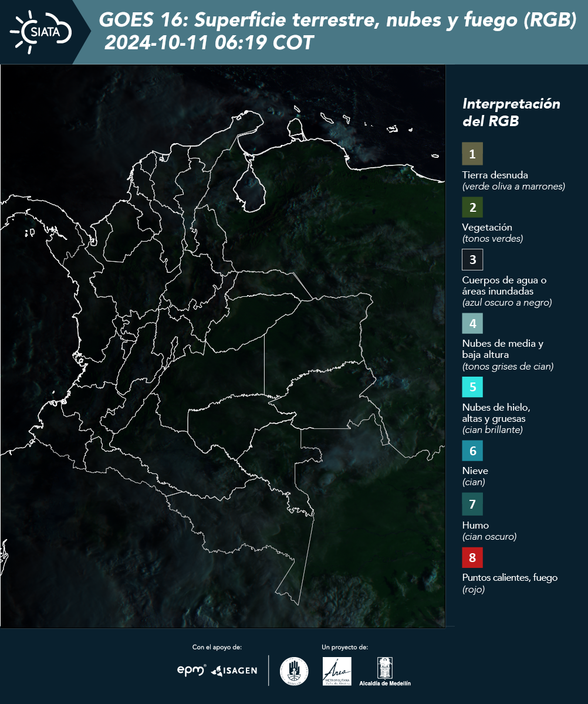The image size is (588, 704).
Task: Select legend swatch 6, Nieve
Action: 472,451
